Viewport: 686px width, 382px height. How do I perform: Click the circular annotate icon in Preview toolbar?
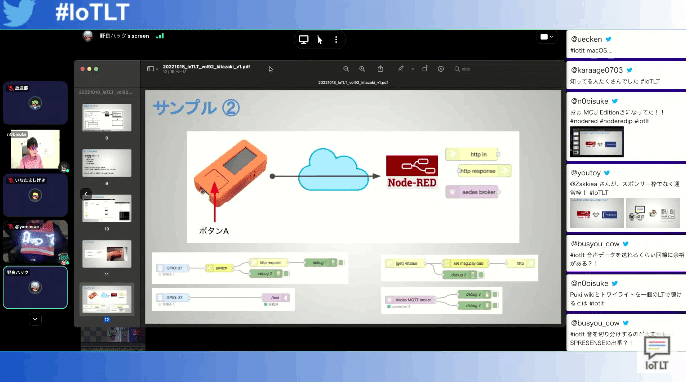coord(441,69)
